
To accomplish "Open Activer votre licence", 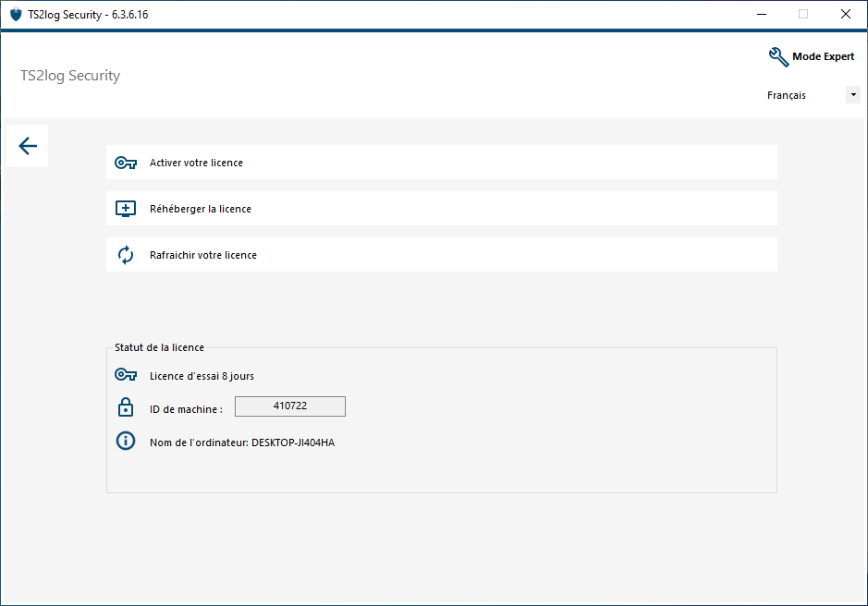I will pyautogui.click(x=441, y=163).
